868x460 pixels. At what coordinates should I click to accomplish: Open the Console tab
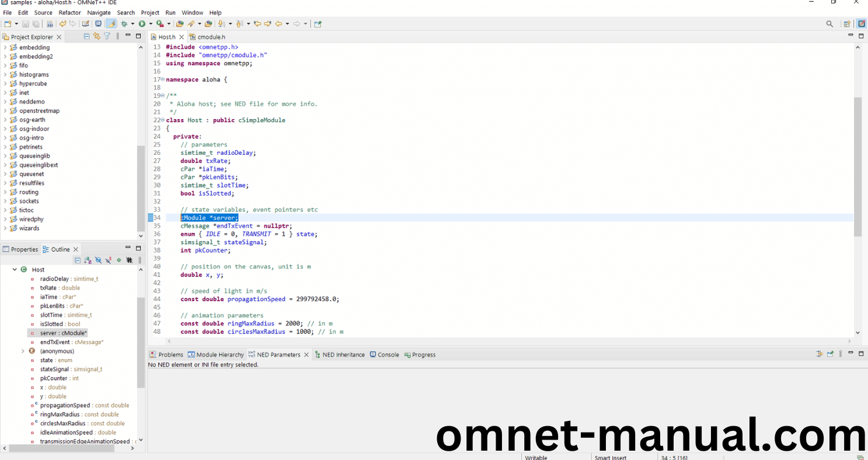(388, 354)
